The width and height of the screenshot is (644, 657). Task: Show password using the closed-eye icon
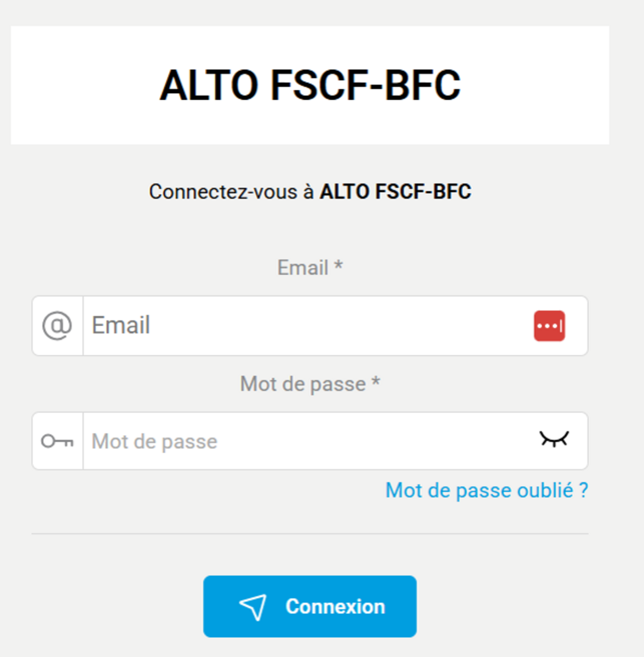tap(554, 439)
